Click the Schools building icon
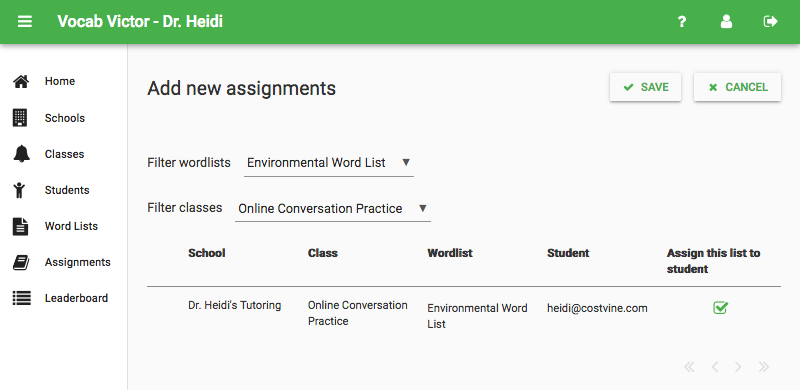The height and width of the screenshot is (390, 800). (20, 117)
